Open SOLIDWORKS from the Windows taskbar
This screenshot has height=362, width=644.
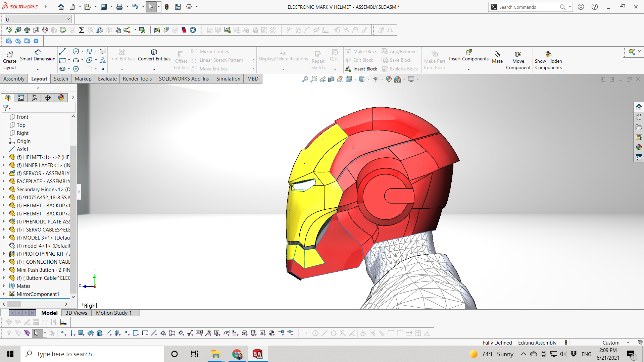(257, 354)
